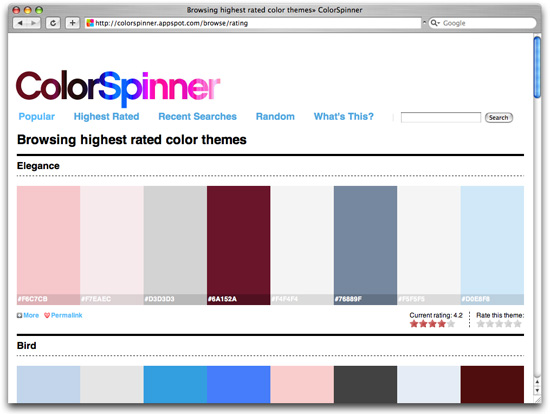Viewport: 550px width, 414px height.
Task: Click the browser Back arrow button
Action: (20, 23)
